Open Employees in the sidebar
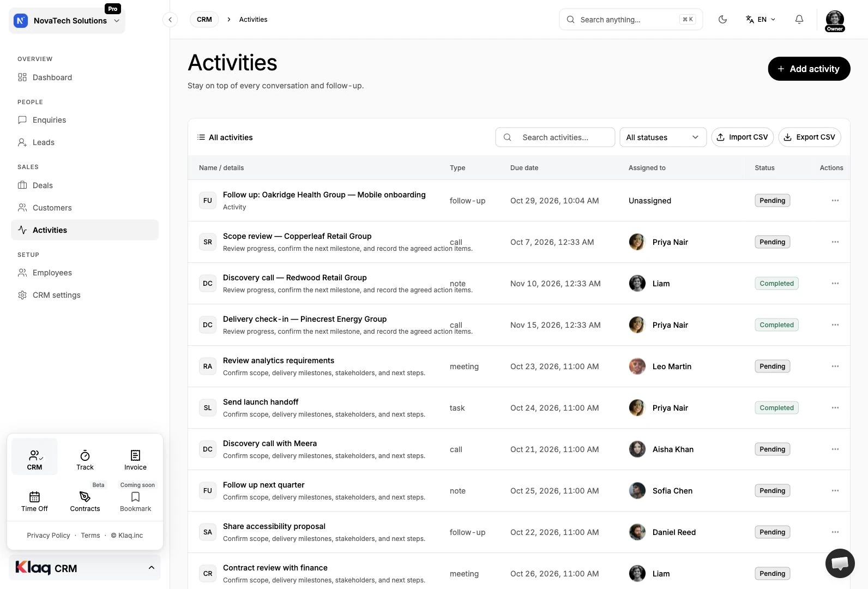The height and width of the screenshot is (589, 868). point(85,273)
